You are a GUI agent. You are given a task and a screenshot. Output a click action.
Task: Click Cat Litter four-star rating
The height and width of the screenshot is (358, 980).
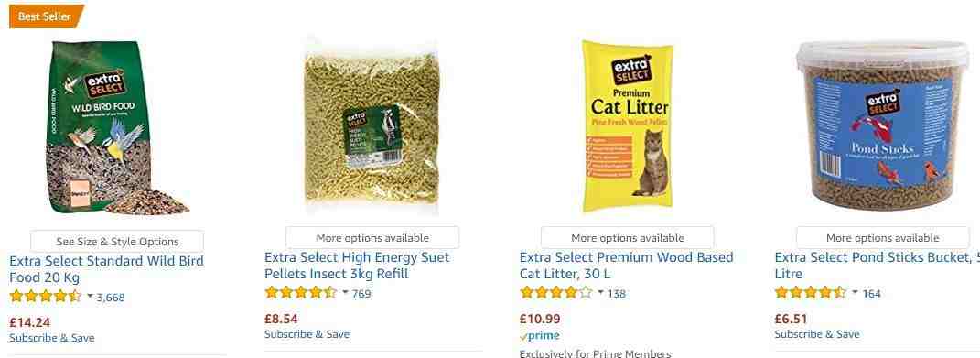[x=555, y=293]
